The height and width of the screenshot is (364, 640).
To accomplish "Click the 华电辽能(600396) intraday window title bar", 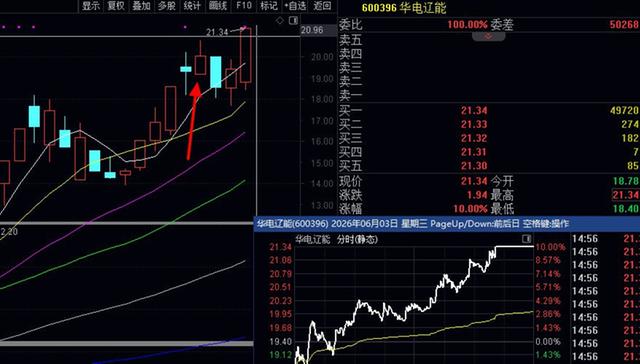I will (x=447, y=224).
